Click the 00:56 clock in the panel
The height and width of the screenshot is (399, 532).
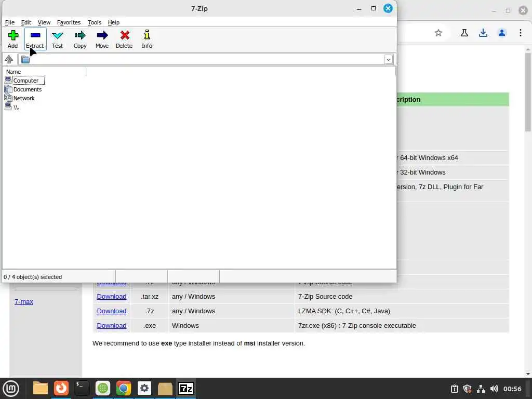coord(512,389)
